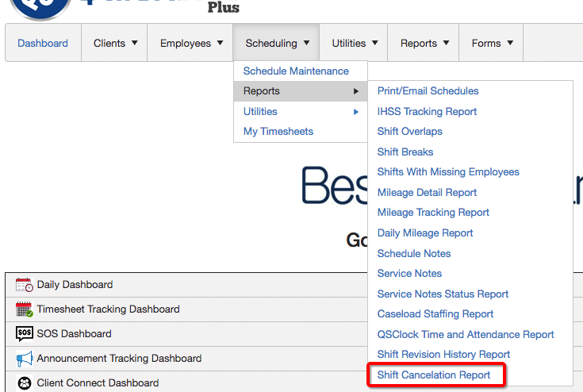Expand the Utilities menu in navbar
Image resolution: width=583 pixels, height=392 pixels.
354,43
